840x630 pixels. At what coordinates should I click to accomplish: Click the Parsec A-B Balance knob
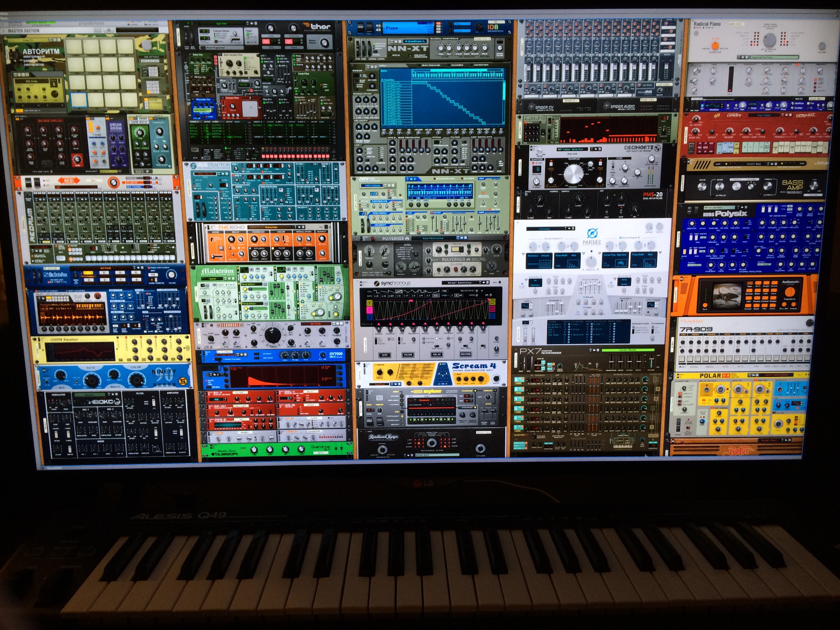point(591,261)
